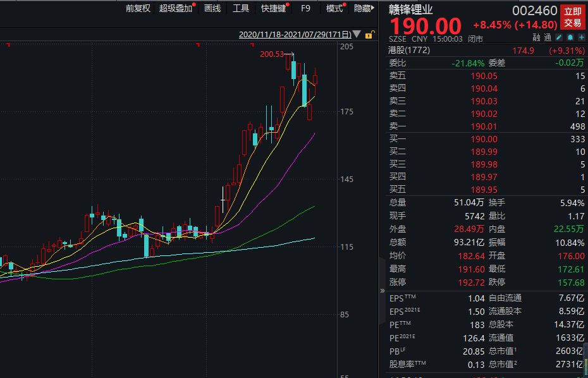Click the 通 stock connect indicator

(x=546, y=39)
